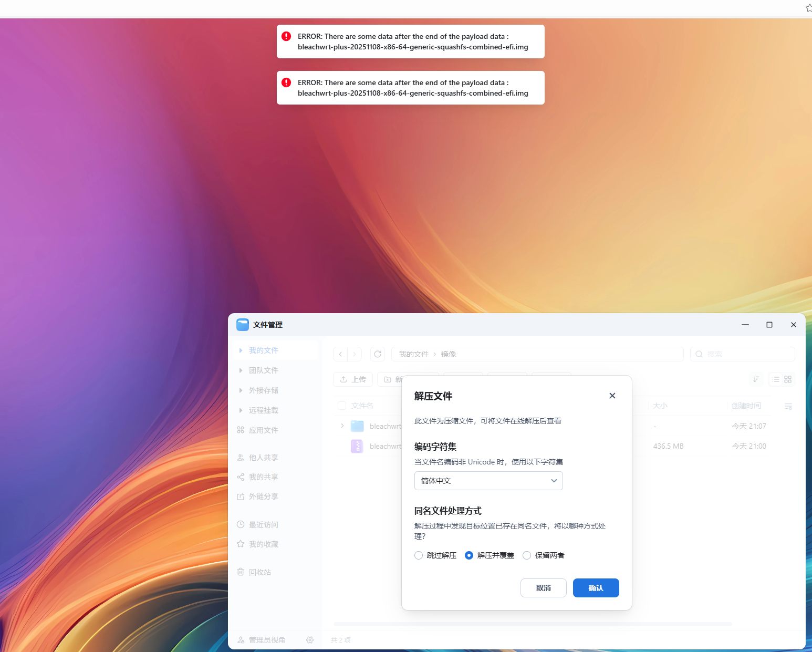Sort by the 创建时间 column header

(746, 406)
